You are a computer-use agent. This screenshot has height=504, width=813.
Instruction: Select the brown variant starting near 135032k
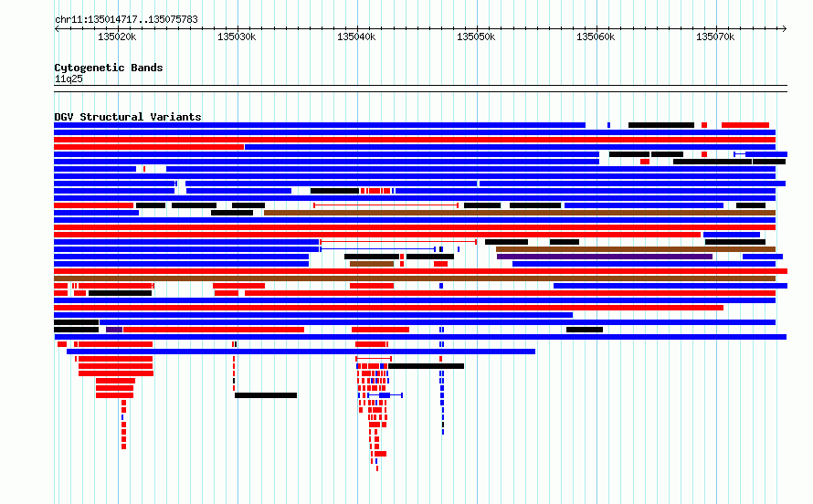pos(520,213)
